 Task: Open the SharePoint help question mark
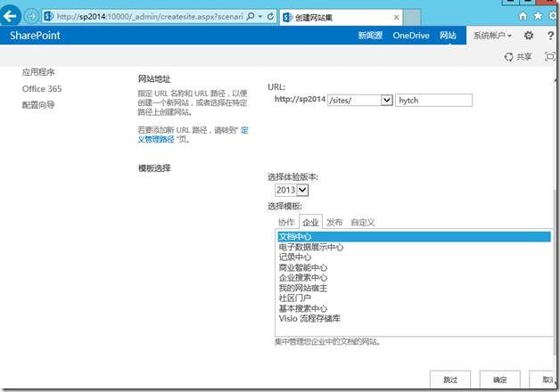(x=550, y=36)
